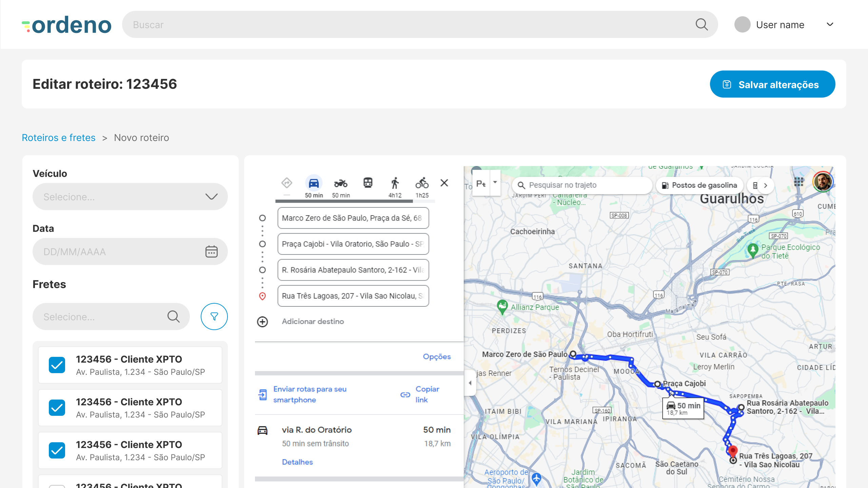Select the bicycle travel mode
The height and width of the screenshot is (488, 868).
click(x=422, y=183)
